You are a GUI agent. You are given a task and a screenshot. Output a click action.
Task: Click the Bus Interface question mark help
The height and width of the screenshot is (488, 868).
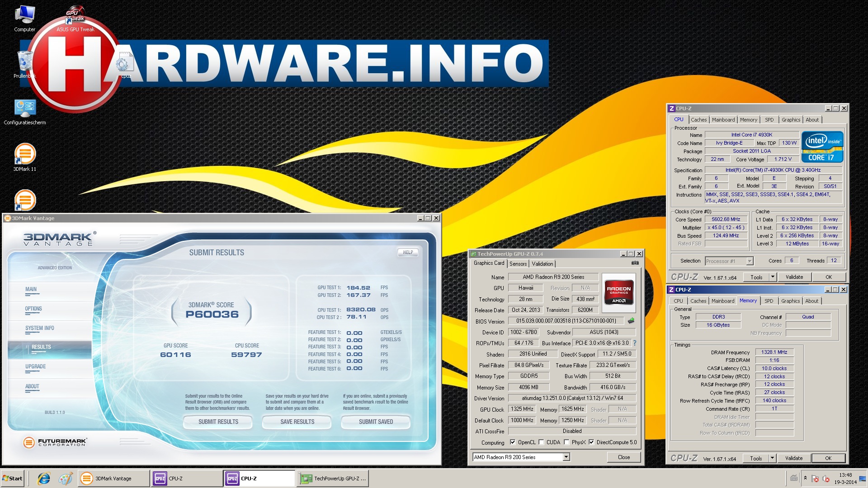635,343
